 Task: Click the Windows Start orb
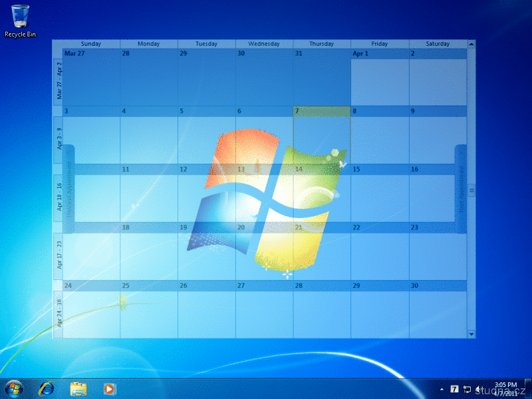pos(13,388)
